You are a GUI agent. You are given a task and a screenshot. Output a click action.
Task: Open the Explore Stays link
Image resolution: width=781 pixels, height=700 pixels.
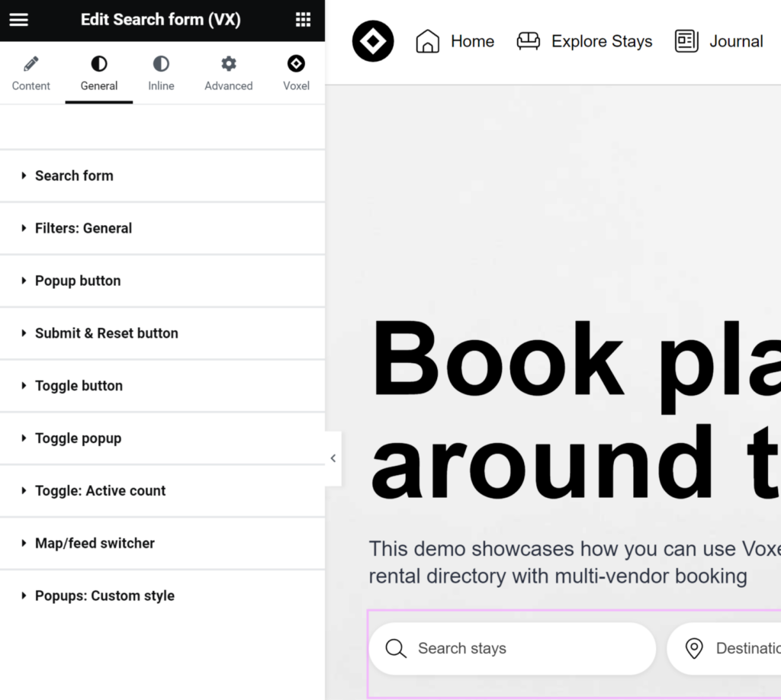pos(602,41)
